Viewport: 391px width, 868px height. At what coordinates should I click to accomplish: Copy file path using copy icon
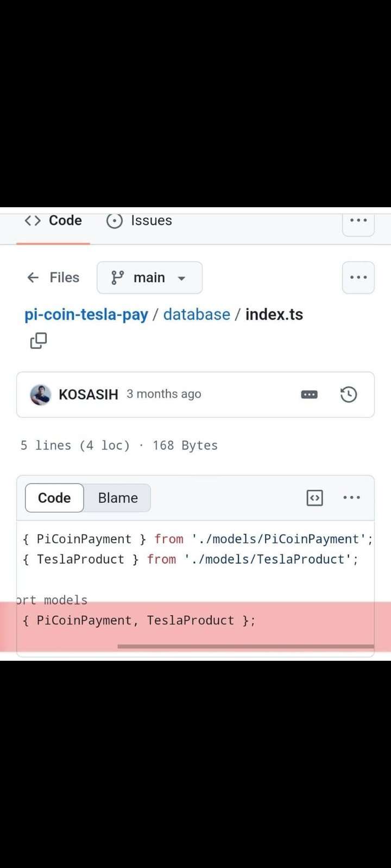click(39, 341)
